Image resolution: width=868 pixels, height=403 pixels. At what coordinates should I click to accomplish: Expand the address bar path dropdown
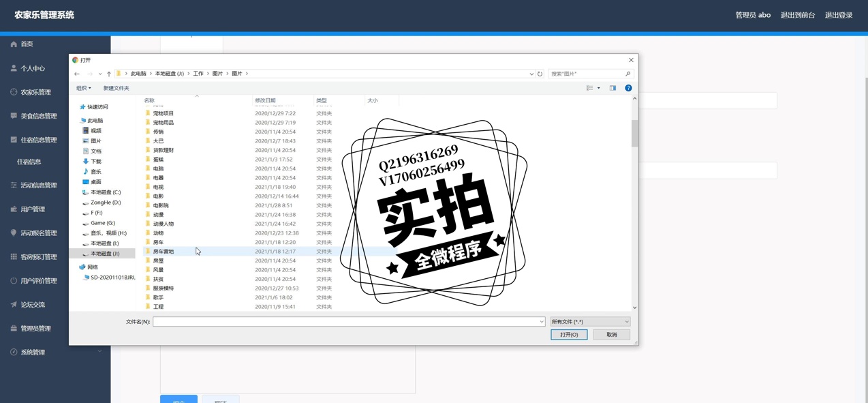531,74
